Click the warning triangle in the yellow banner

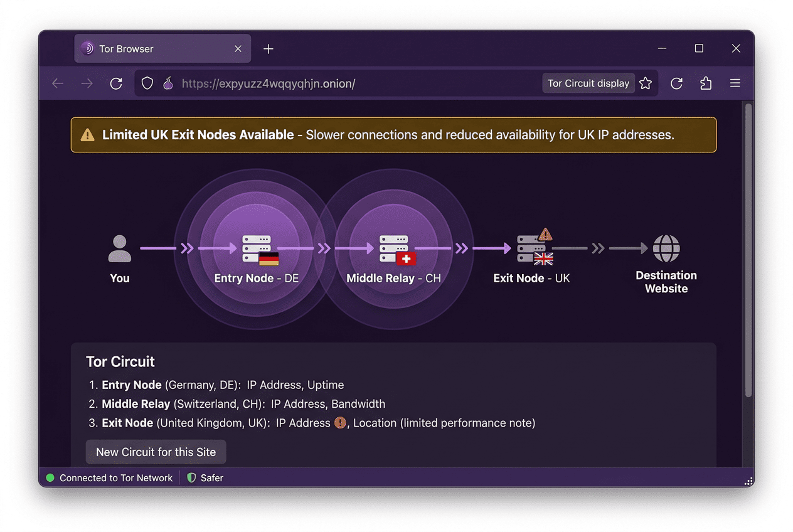pyautogui.click(x=88, y=135)
